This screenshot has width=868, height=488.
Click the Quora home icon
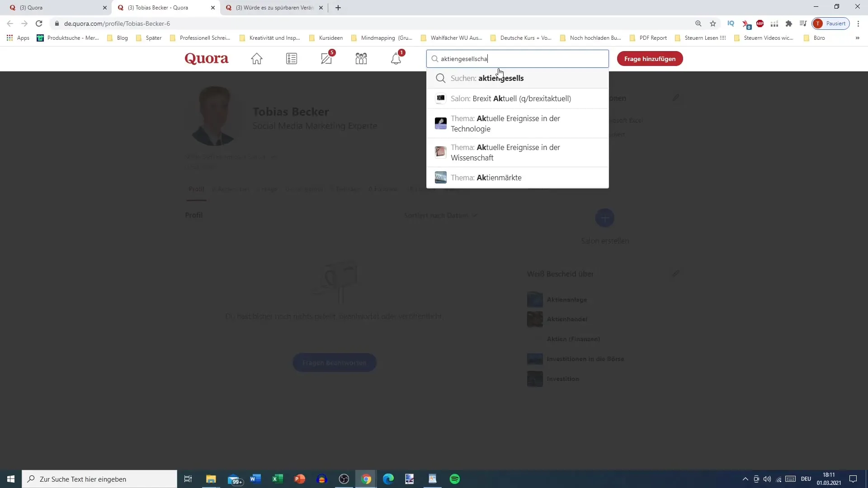258,58
